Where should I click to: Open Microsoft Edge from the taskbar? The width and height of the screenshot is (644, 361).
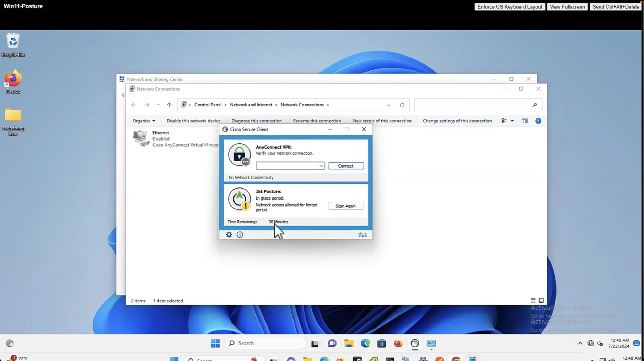point(365,343)
